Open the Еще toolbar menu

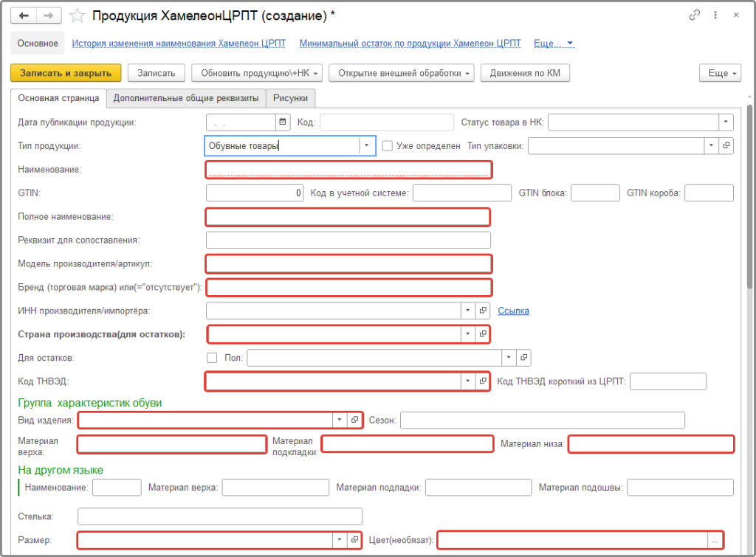[720, 73]
